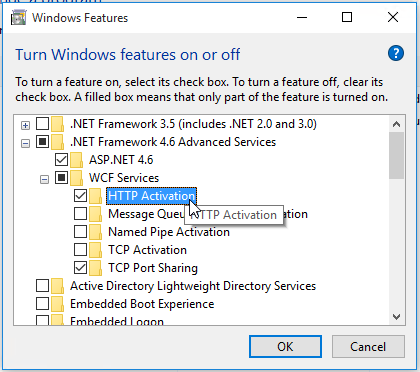Viewport: 420px width, 372px height.
Task: Enable Active Directory Lightweight Directory Services checkbox
Action: (x=42, y=286)
